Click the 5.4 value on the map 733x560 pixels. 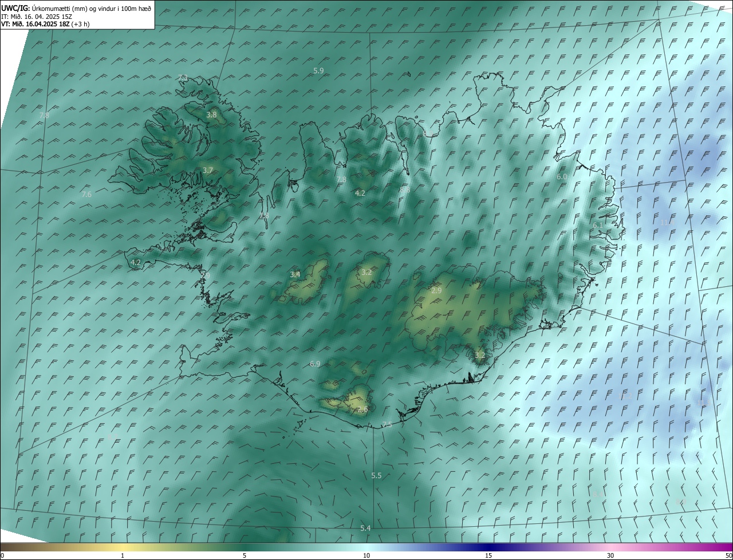tap(365, 528)
